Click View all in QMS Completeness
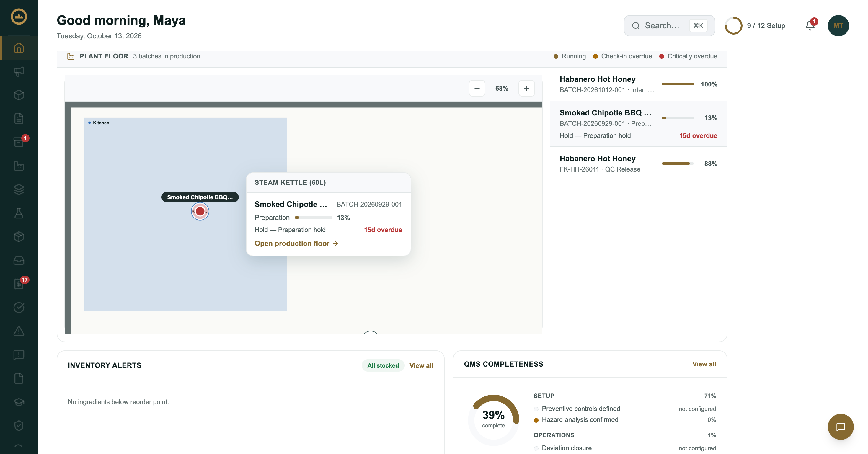The width and height of the screenshot is (868, 454). (704, 364)
